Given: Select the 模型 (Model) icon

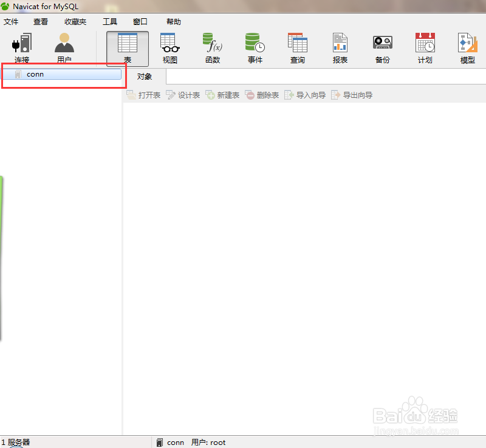Looking at the screenshot, I should 467,47.
